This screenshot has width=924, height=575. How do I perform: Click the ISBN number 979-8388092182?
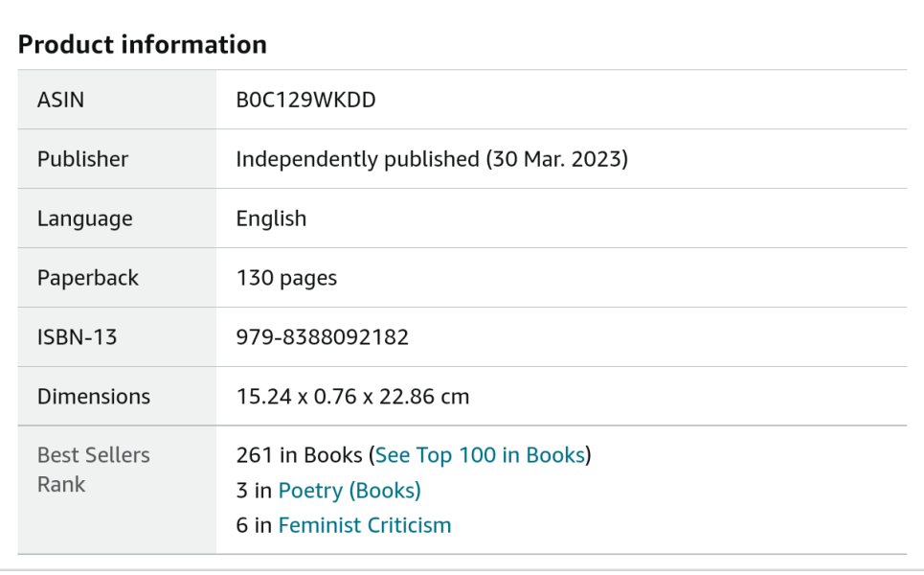[324, 337]
